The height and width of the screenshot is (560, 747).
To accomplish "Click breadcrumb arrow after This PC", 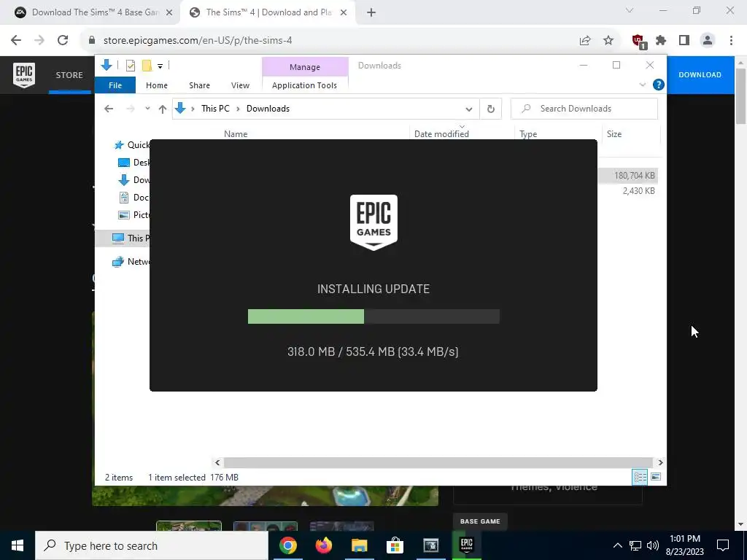I will 239,109.
